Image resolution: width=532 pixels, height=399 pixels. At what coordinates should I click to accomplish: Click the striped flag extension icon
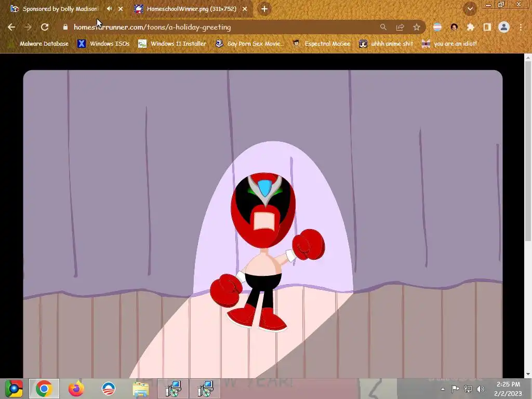coord(437,27)
